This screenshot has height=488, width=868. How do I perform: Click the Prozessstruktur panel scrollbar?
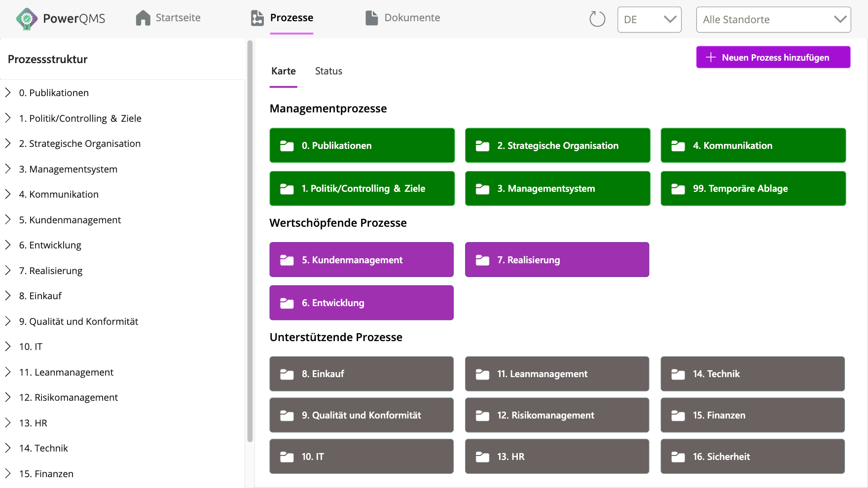(250, 242)
